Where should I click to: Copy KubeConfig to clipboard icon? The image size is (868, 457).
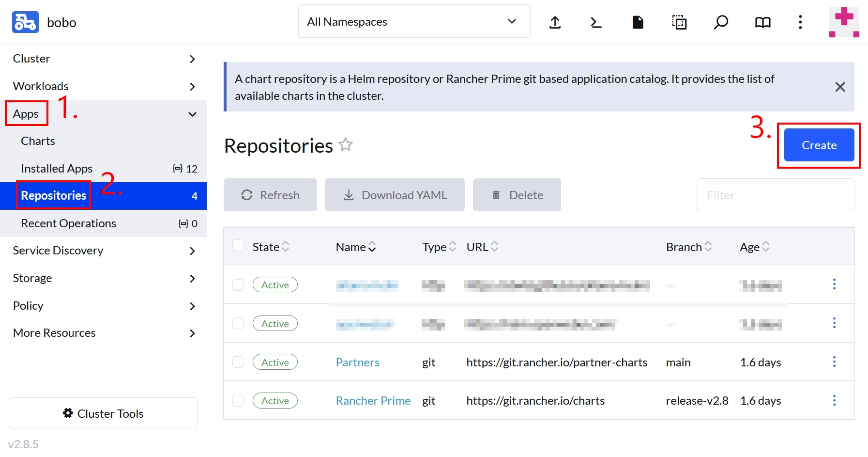679,22
